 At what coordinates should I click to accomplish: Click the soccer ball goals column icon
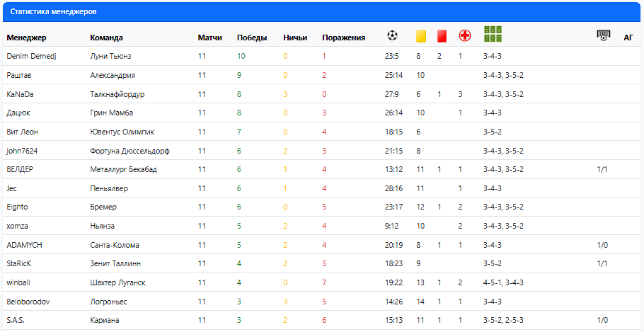(393, 35)
